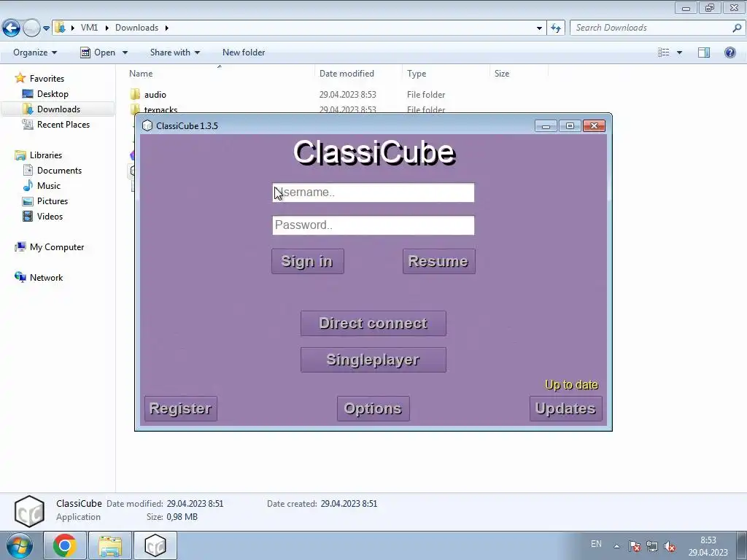Click the change view icon

[664, 52]
